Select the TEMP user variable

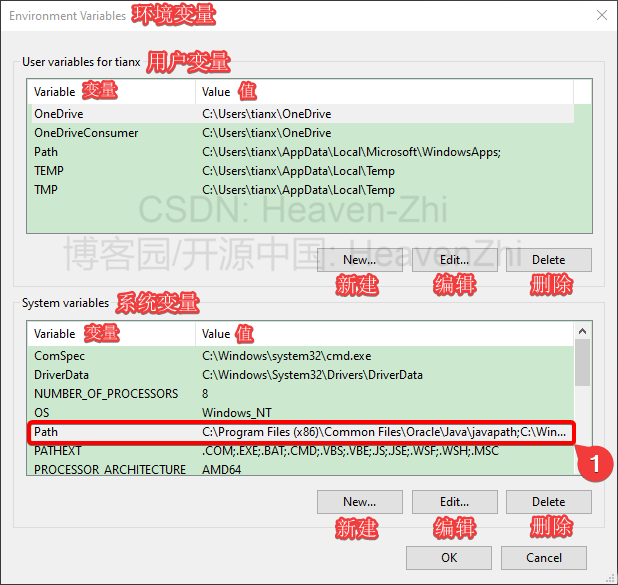(x=301, y=171)
